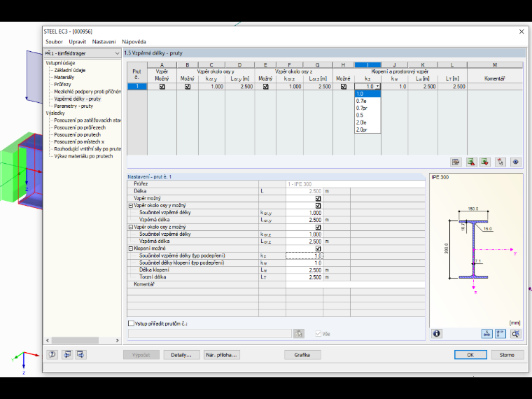Toggle Možný checkbox in column E

tap(266, 87)
